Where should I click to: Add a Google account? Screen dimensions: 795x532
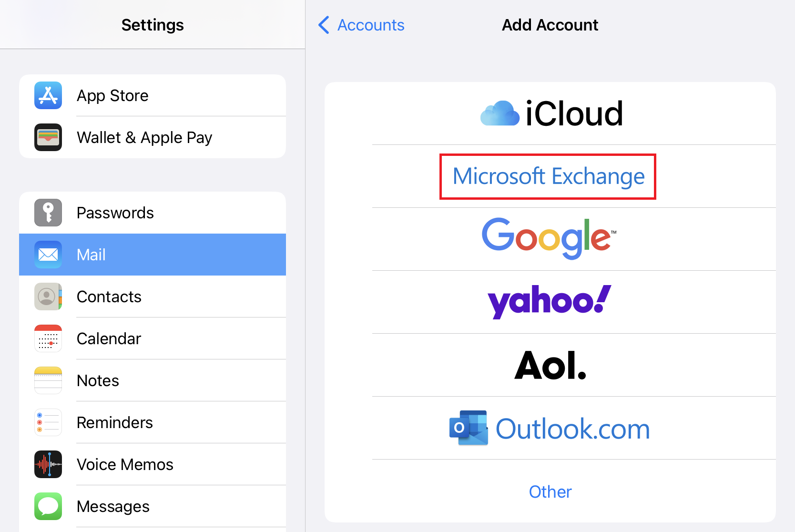548,238
